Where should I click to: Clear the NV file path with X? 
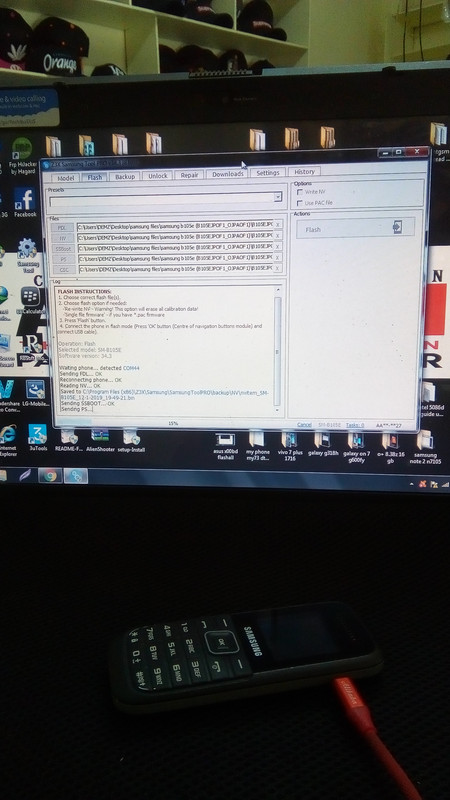tap(278, 236)
